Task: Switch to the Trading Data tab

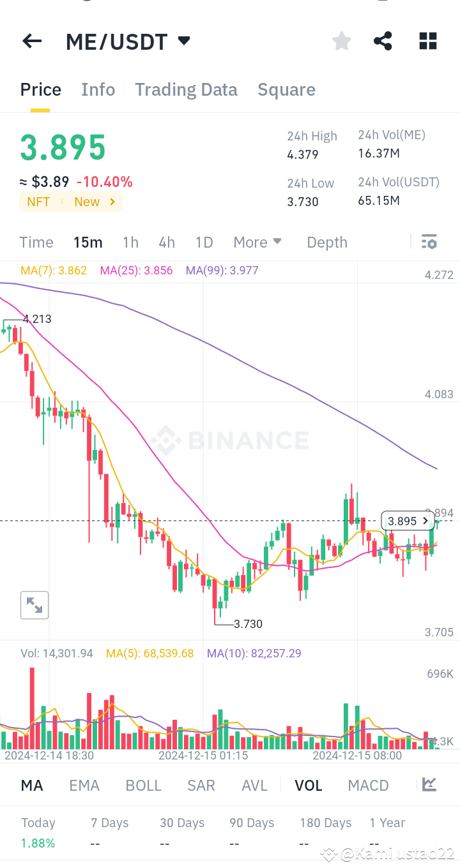Action: [x=186, y=89]
